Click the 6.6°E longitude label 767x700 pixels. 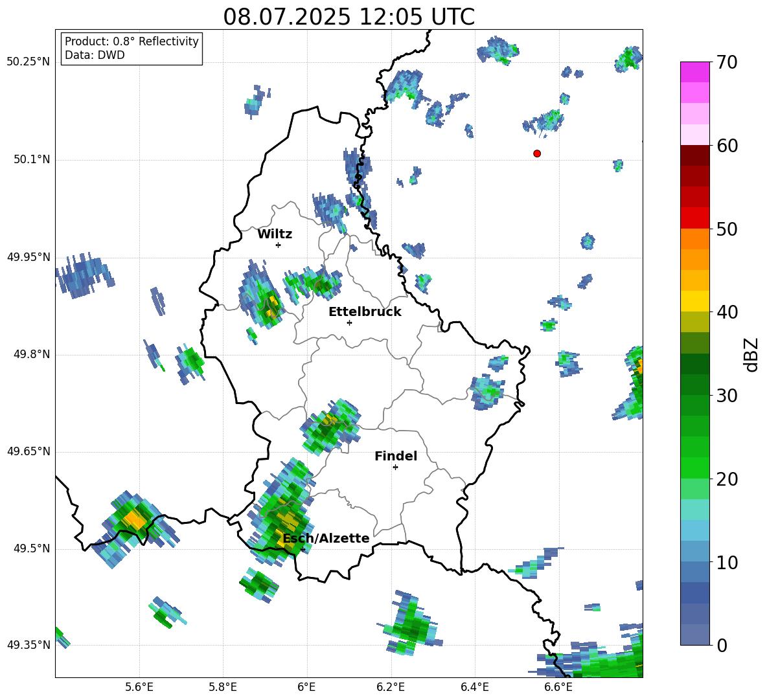[x=558, y=687]
